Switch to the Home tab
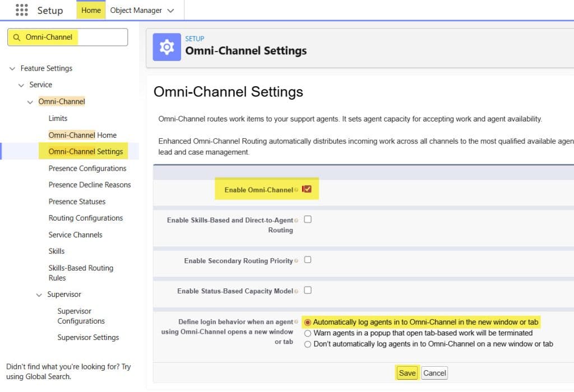574x392 pixels. (91, 10)
